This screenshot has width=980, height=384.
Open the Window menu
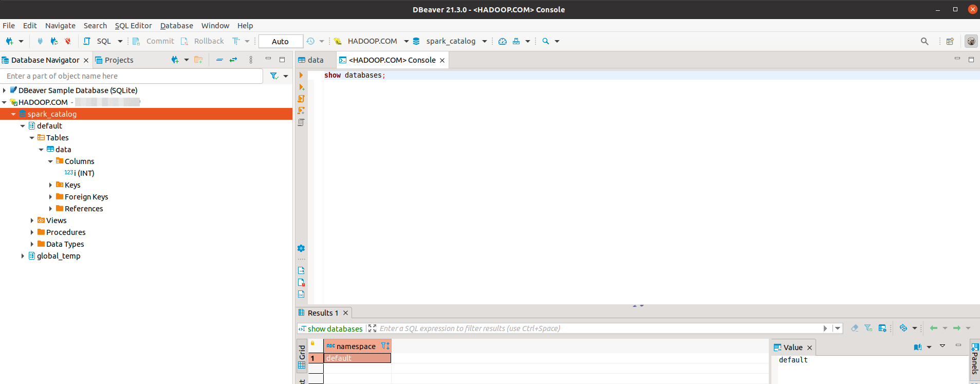point(215,26)
